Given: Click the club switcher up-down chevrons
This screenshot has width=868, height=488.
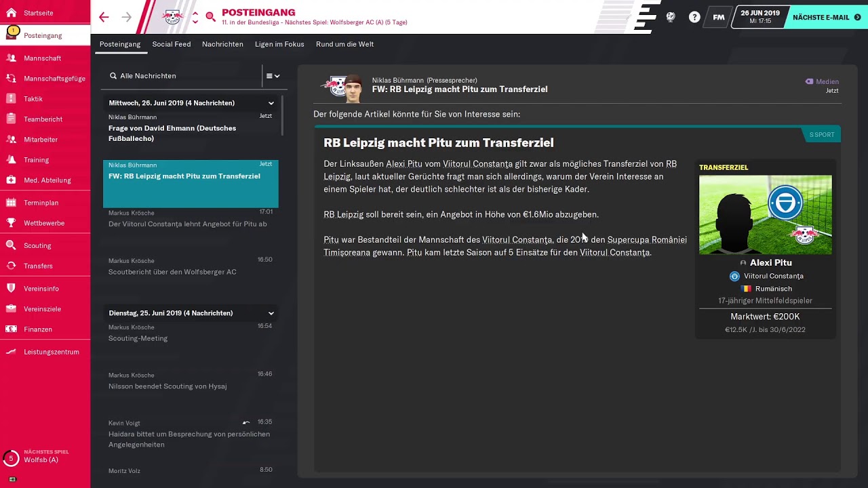Looking at the screenshot, I should tap(195, 17).
